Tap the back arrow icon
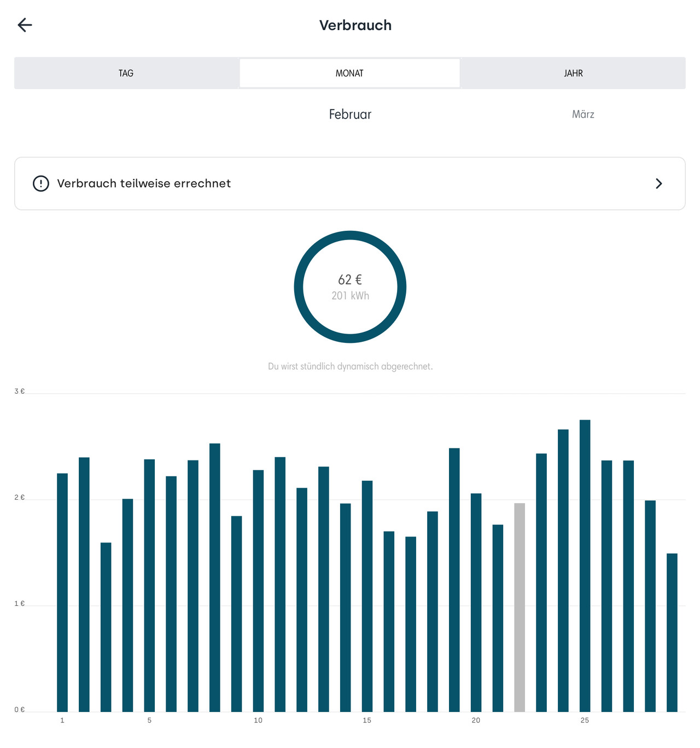The width and height of the screenshot is (700, 748). [x=25, y=25]
